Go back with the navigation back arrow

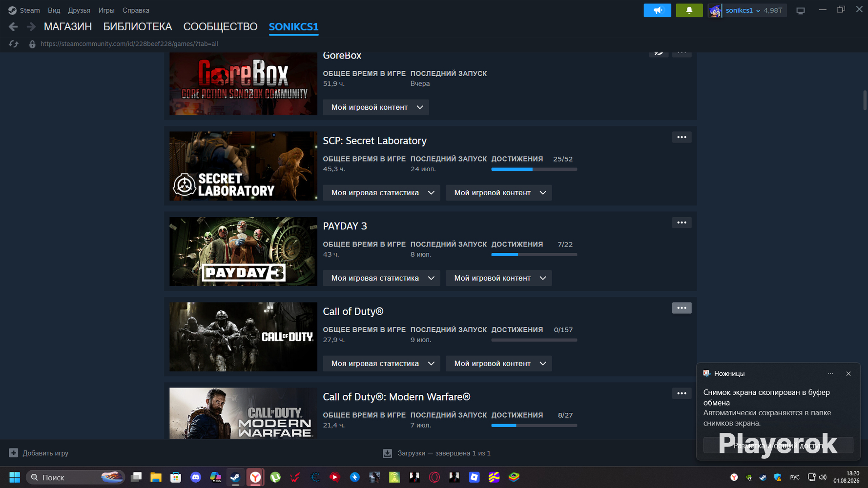(13, 27)
